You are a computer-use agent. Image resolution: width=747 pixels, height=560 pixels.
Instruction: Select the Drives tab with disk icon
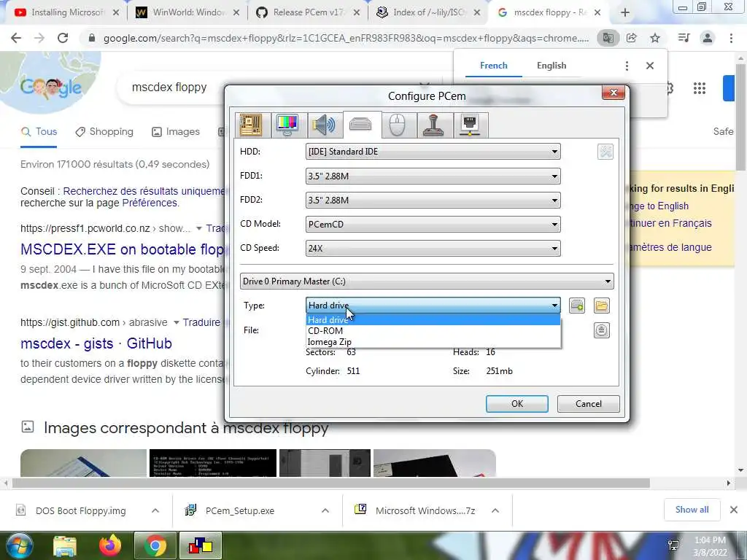click(361, 125)
